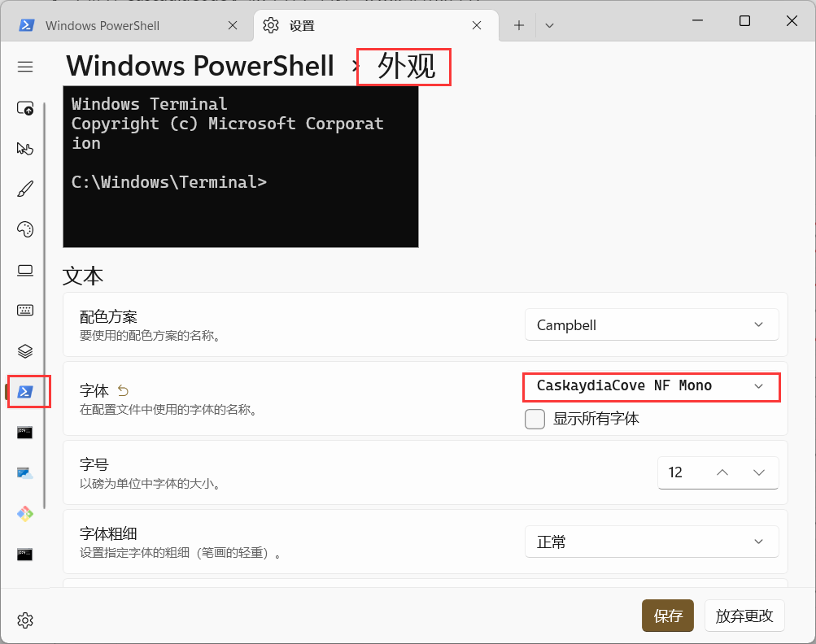816x644 pixels.
Task: Open the Rendering settings icon
Action: (25, 270)
